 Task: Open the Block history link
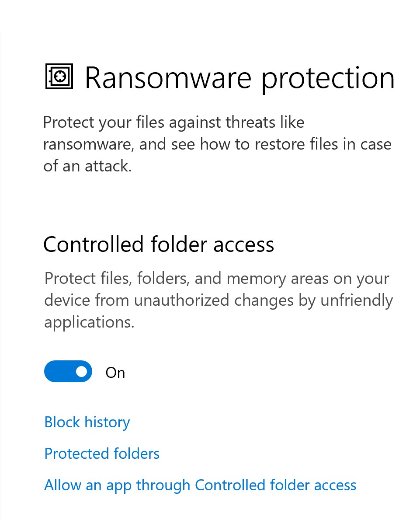[x=87, y=422]
